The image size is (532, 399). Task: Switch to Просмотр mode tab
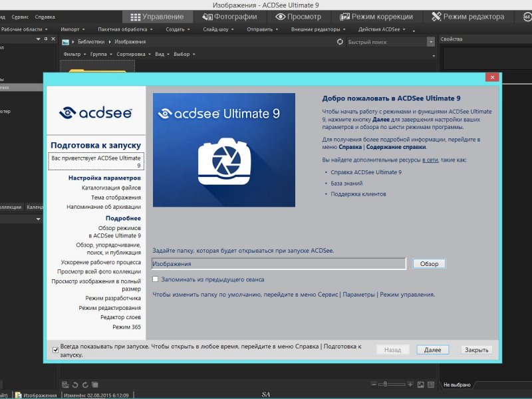click(298, 17)
